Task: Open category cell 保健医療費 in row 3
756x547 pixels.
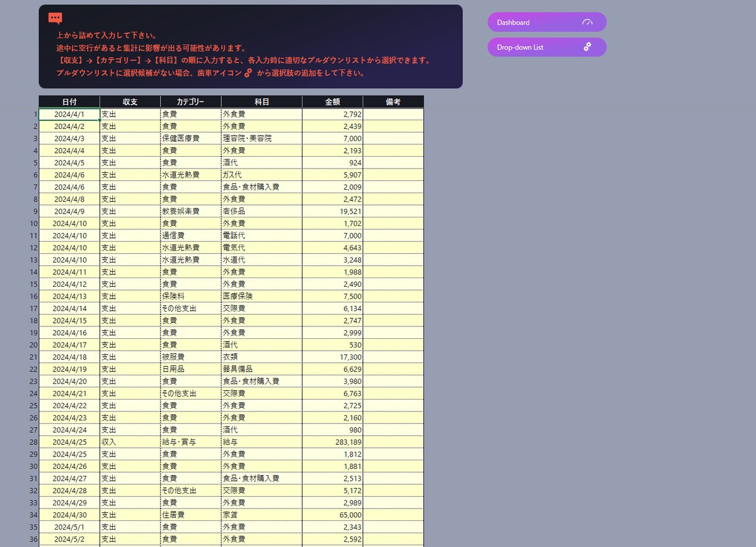Action: 191,138
